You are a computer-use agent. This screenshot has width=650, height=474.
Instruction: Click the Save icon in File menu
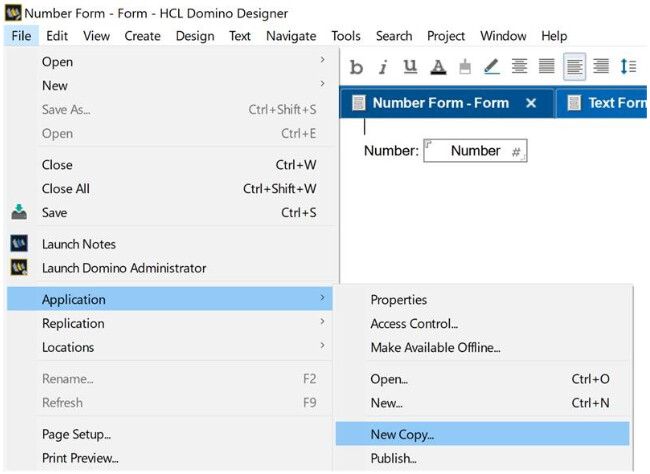pyautogui.click(x=19, y=212)
